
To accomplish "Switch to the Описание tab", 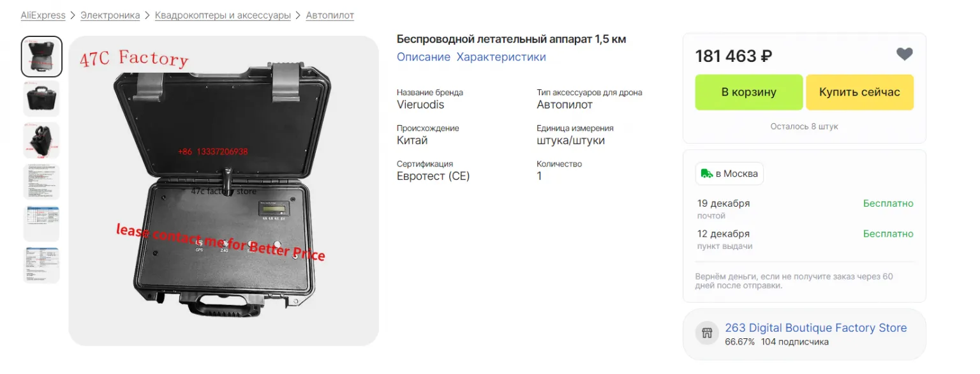I will click(423, 57).
